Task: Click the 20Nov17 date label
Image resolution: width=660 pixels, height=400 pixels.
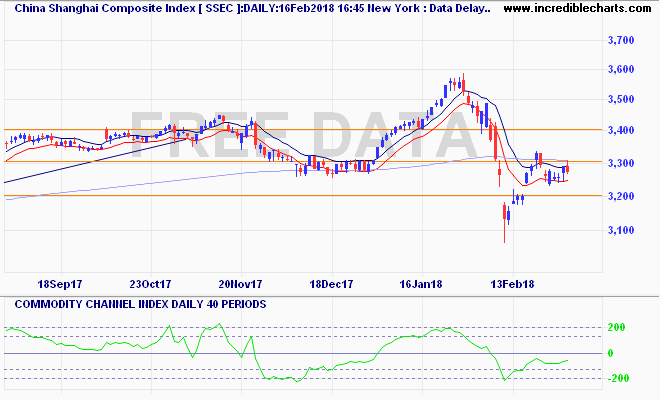Action: [240, 284]
